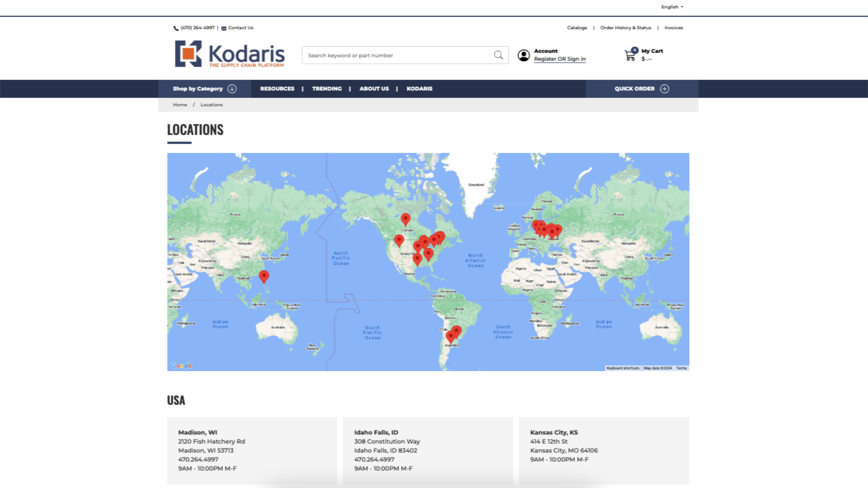Click the Madison, WI location card
The width and height of the screenshot is (868, 488).
(x=252, y=450)
